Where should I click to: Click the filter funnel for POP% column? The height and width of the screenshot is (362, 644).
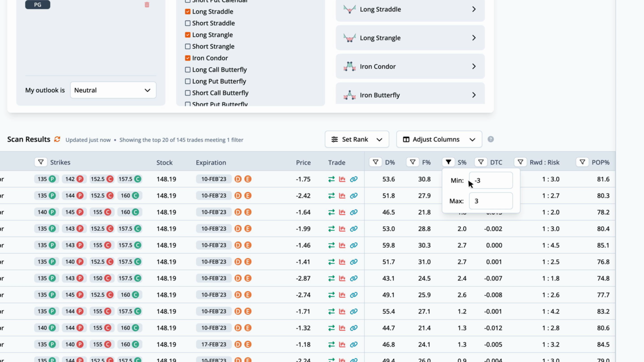tap(582, 162)
